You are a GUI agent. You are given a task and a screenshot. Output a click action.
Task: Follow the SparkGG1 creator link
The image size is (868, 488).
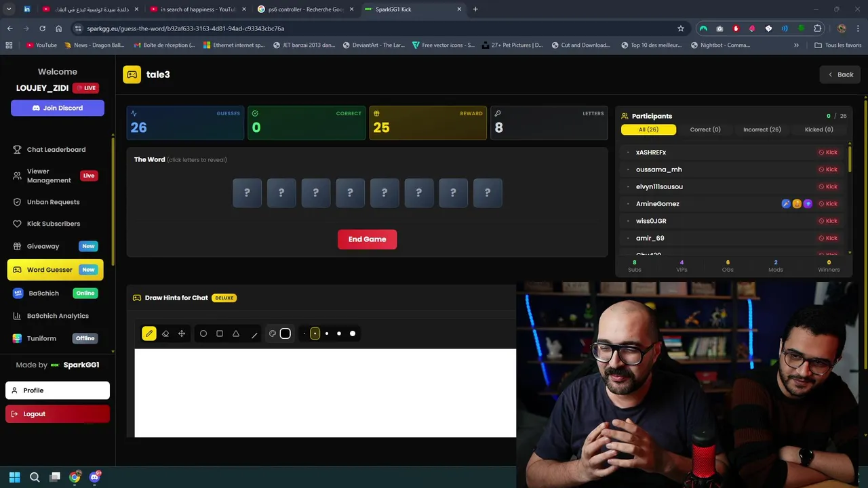[x=75, y=365]
